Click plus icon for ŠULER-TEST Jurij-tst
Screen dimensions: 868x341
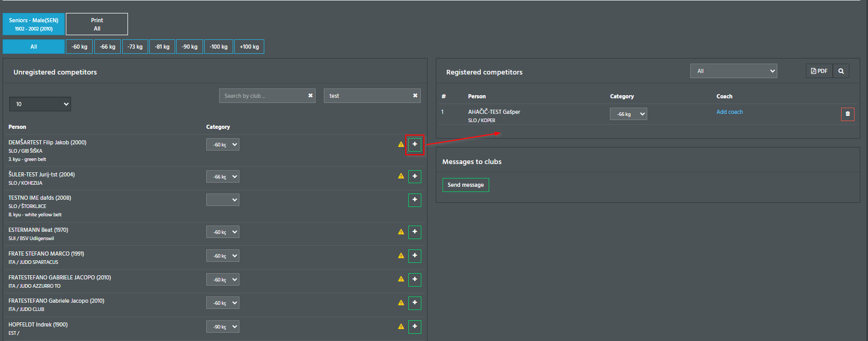(415, 176)
